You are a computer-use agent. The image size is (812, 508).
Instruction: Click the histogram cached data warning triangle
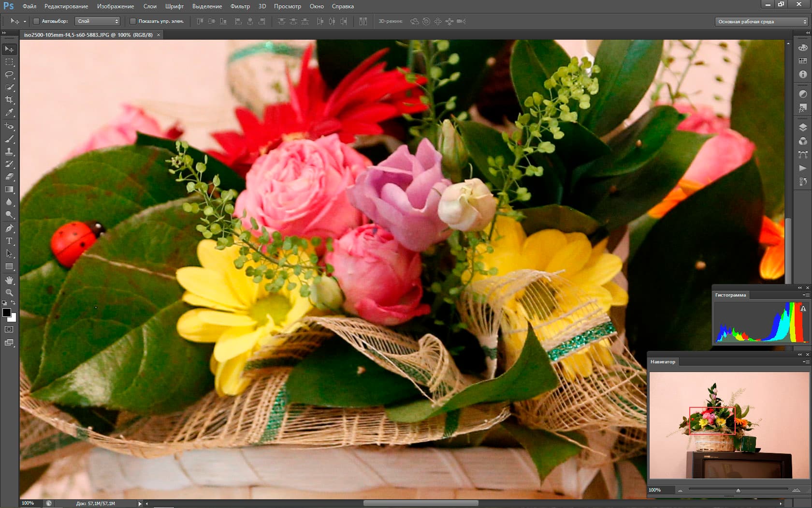[x=803, y=309]
